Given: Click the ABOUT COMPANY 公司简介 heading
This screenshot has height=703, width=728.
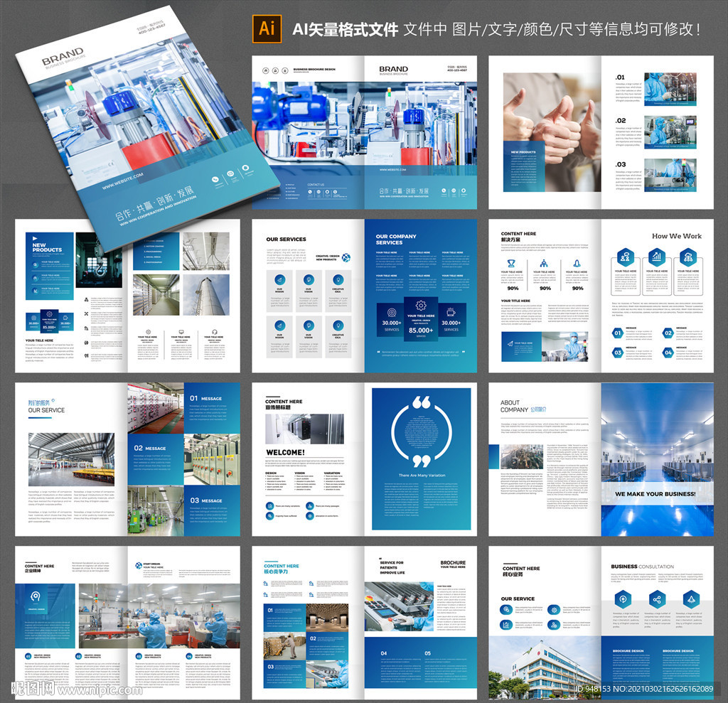Looking at the screenshot, I should tap(523, 407).
